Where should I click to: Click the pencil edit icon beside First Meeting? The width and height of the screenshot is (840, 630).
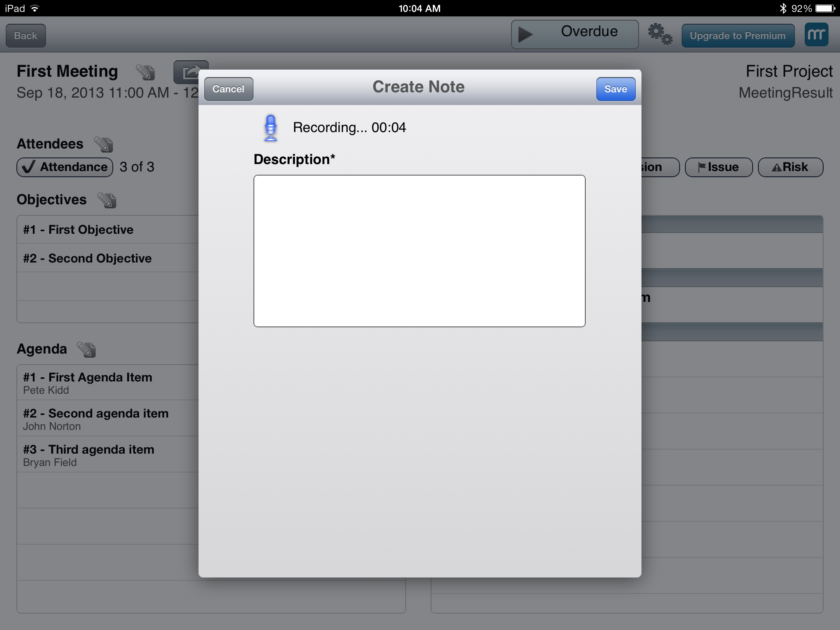click(x=146, y=72)
